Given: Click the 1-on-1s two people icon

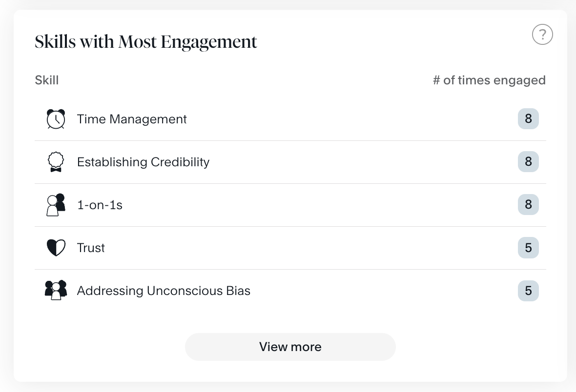Looking at the screenshot, I should tap(56, 205).
